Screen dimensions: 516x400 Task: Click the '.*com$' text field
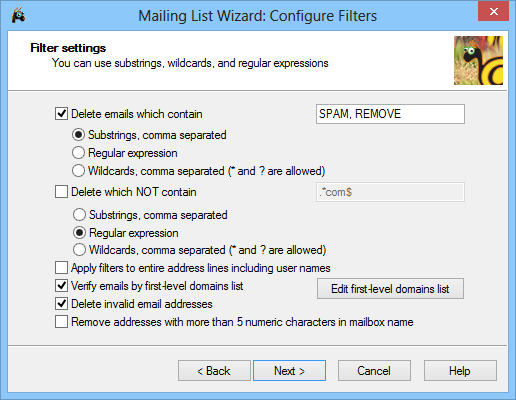390,192
